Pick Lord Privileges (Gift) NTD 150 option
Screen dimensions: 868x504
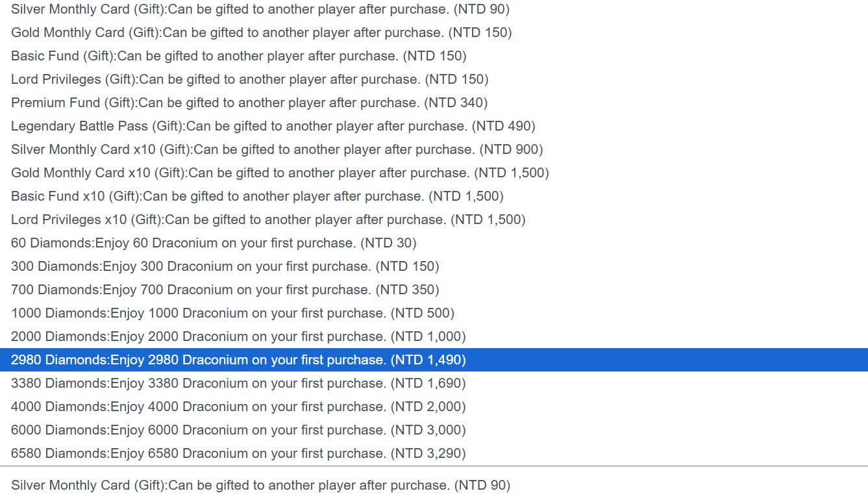point(249,79)
